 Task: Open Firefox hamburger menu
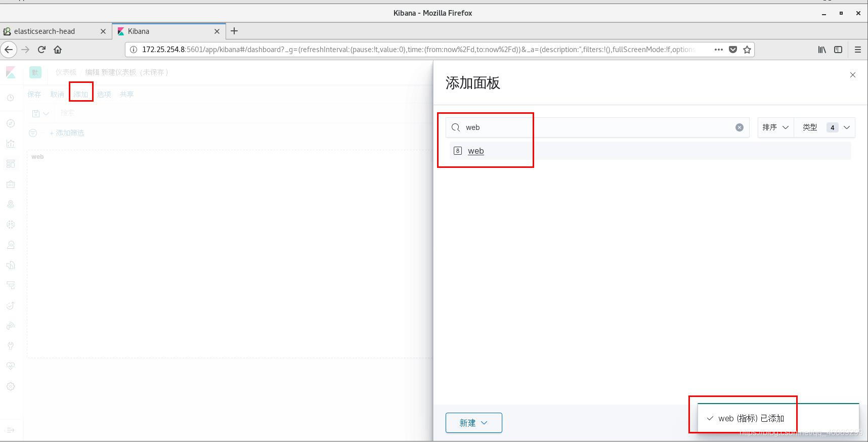pos(858,50)
